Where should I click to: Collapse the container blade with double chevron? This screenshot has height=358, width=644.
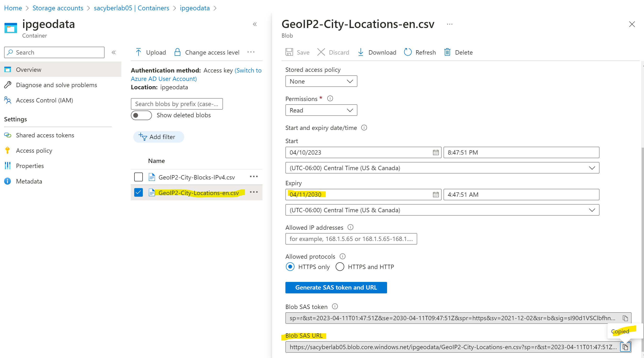click(255, 24)
